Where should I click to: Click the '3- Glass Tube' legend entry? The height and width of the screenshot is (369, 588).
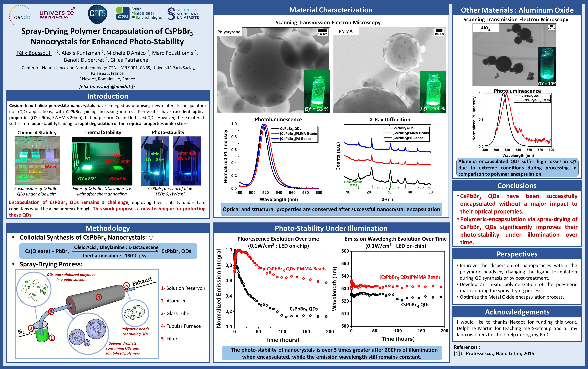click(175, 313)
